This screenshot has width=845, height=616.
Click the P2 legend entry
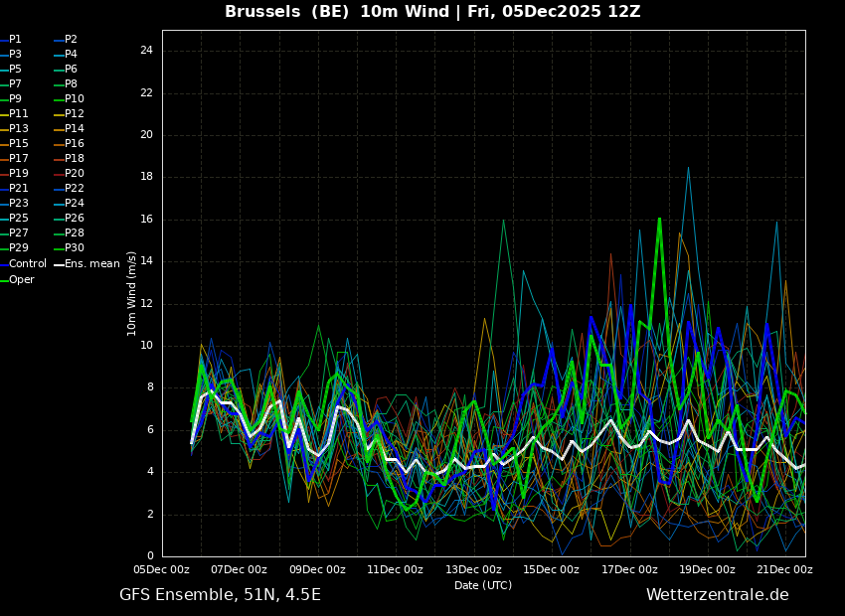click(71, 40)
